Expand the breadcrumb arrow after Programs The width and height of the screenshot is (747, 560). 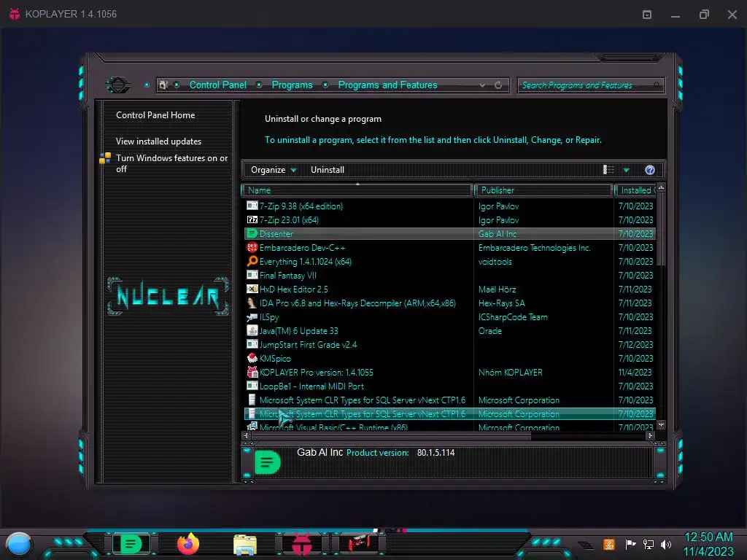click(325, 85)
